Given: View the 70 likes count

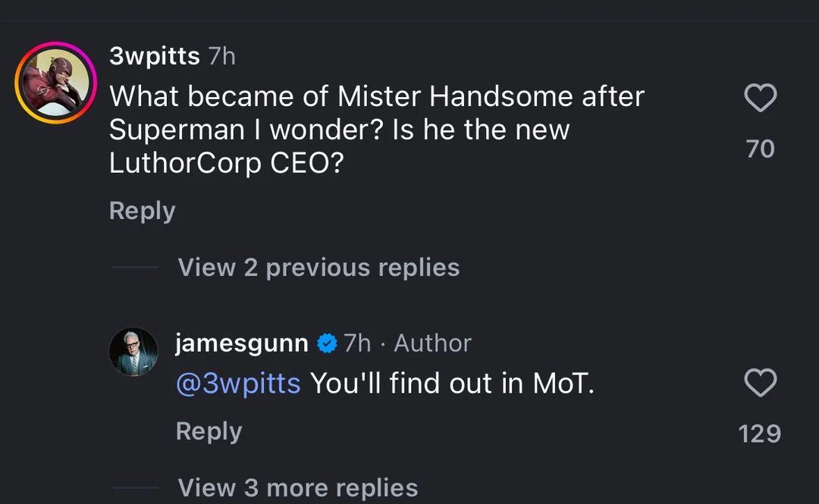Looking at the screenshot, I should point(760,149).
